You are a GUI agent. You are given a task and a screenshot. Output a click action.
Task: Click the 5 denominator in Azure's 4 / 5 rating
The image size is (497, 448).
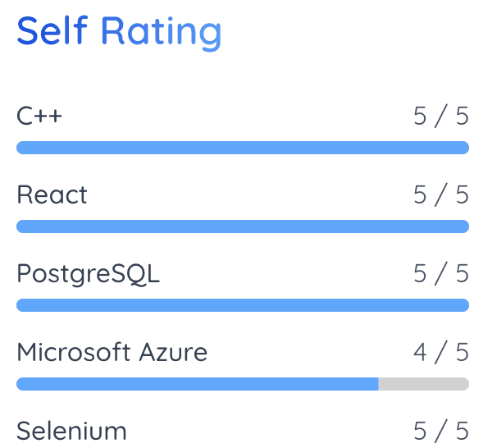[x=462, y=352]
